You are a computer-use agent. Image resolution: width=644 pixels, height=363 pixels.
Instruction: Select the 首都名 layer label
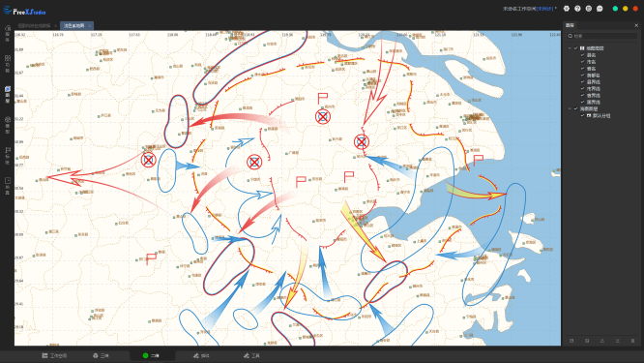593,76
